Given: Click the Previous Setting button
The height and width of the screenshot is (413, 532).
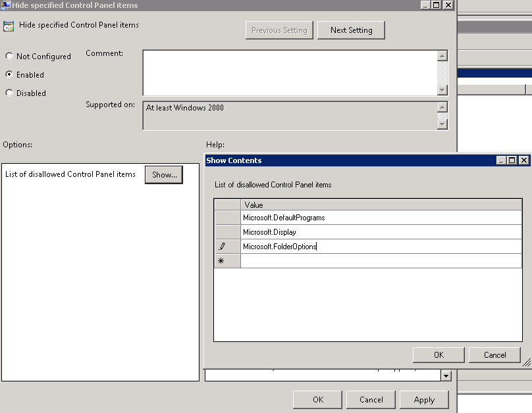Looking at the screenshot, I should click(x=279, y=30).
